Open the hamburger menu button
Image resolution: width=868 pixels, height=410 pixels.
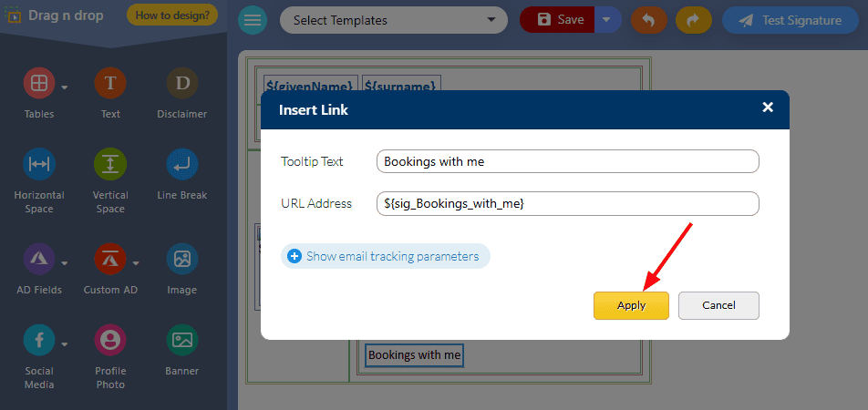(253, 20)
